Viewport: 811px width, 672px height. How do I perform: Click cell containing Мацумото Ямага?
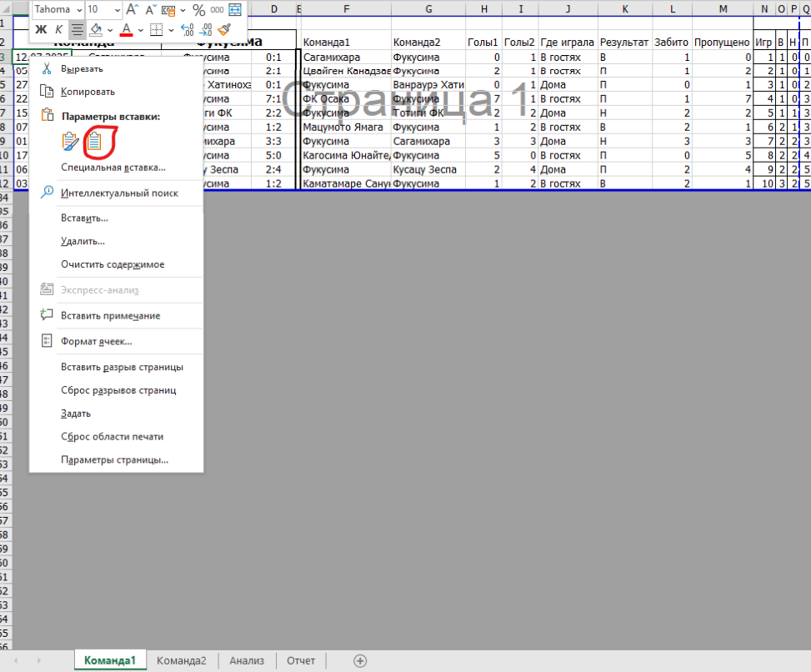(x=346, y=128)
